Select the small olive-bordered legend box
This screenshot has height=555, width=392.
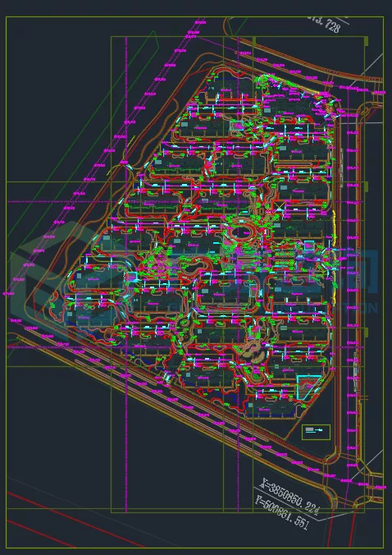click(x=316, y=432)
